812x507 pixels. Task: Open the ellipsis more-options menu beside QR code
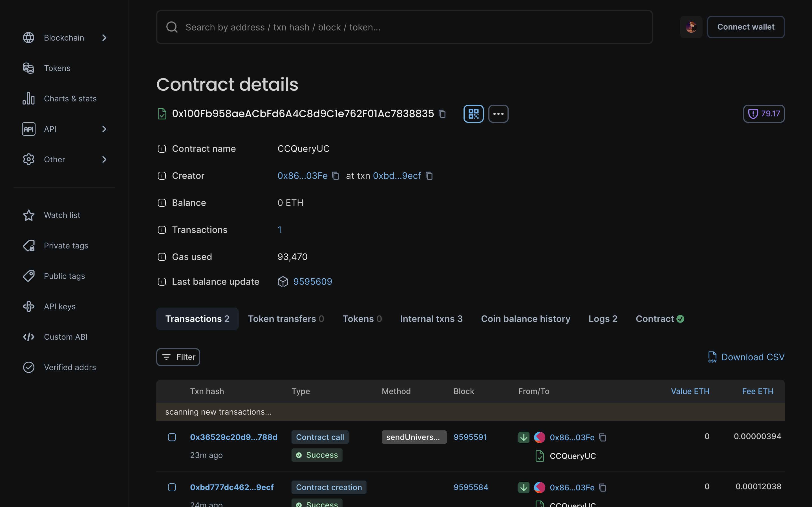[x=498, y=114]
